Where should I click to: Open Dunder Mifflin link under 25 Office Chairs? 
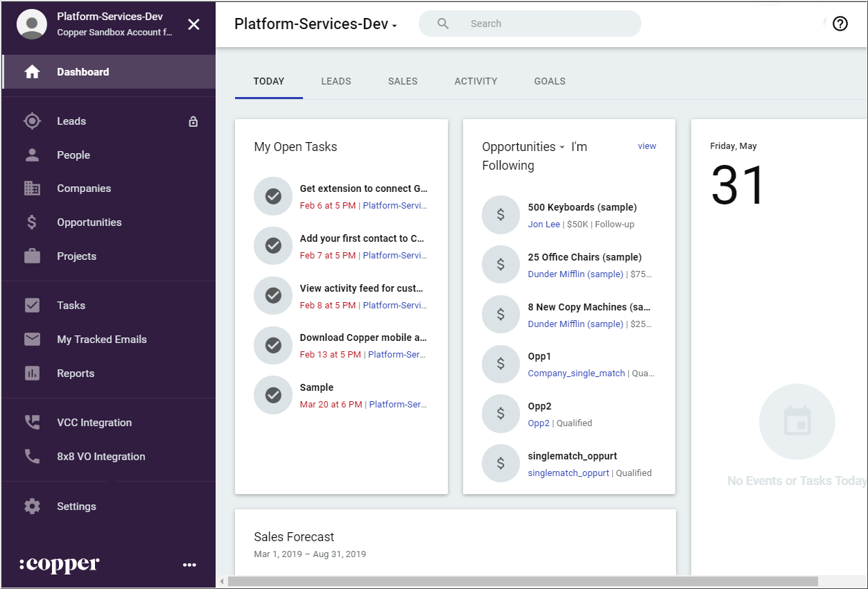point(575,274)
